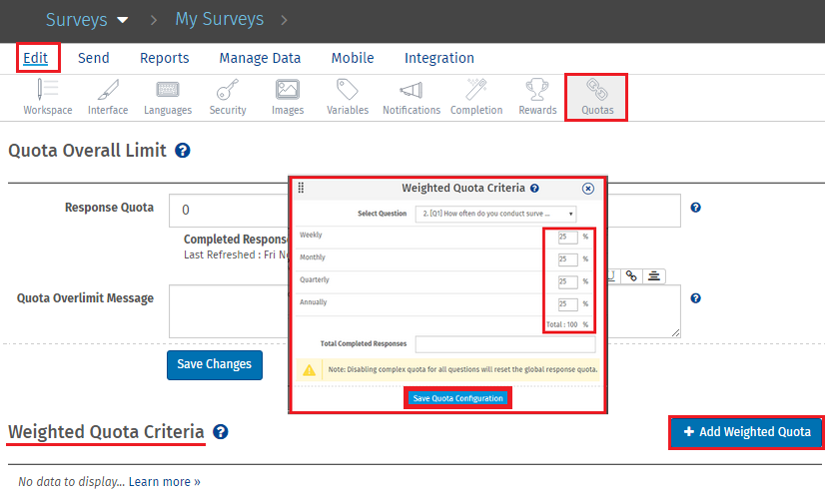Screen dimensions: 825x504
Task: Click the Add Weighted Quota button
Action: 746,432
